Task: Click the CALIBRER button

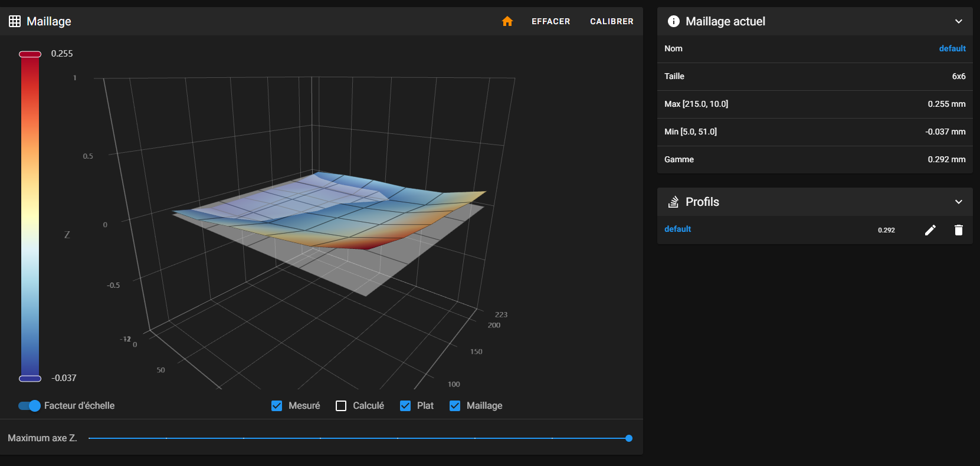Action: (x=612, y=21)
